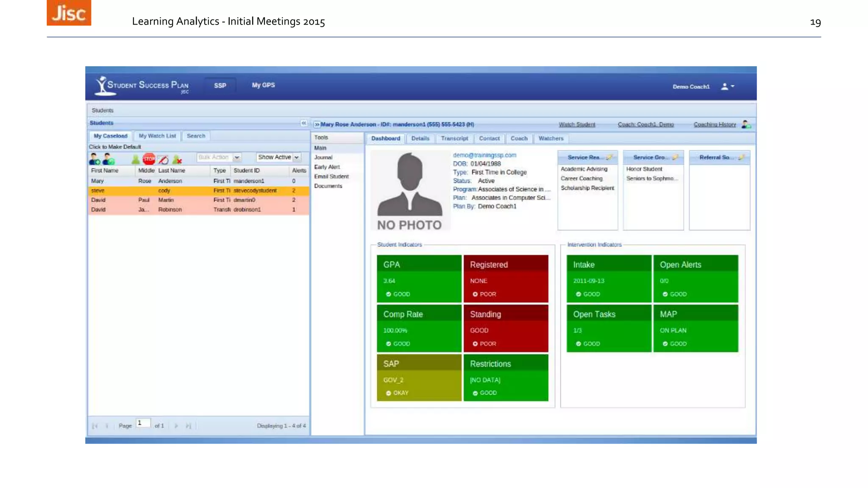Open the Watchers tab
The height and width of the screenshot is (488, 868).
pyautogui.click(x=551, y=139)
